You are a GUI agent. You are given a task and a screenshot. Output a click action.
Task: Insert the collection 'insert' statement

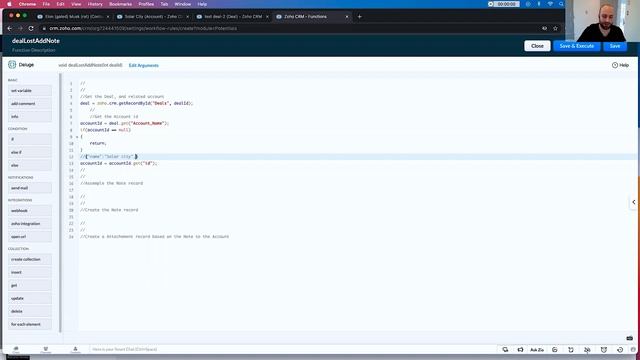[30, 272]
